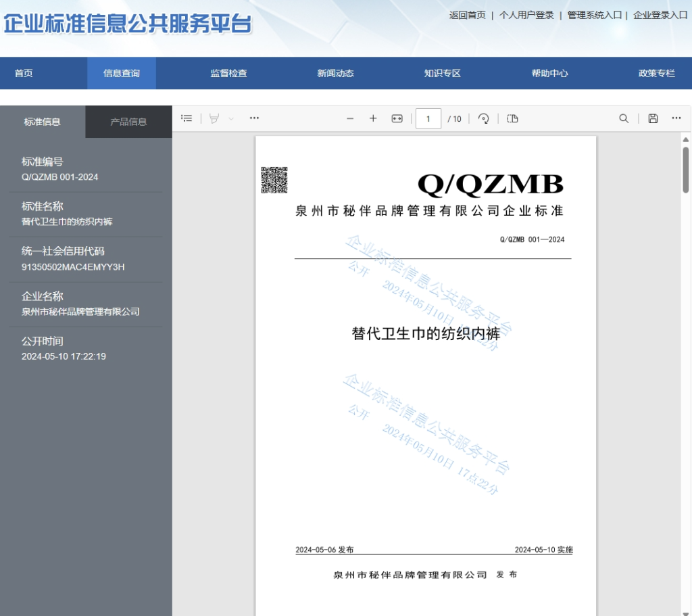Save the PDF document
692x616 pixels.
[651, 118]
